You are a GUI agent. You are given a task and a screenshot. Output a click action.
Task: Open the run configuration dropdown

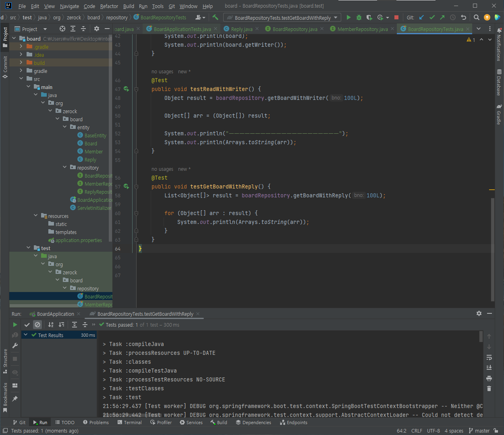(x=282, y=18)
